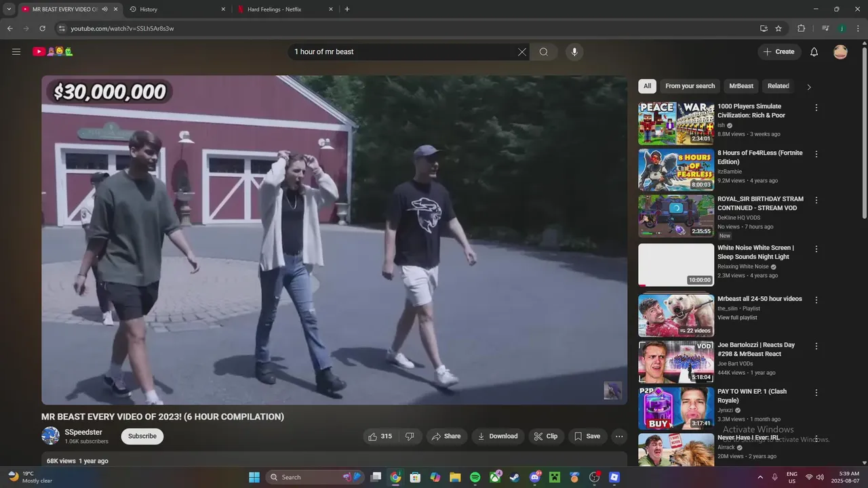Open Joe Bartolozzi Reacts Day #298 title

[756, 350]
